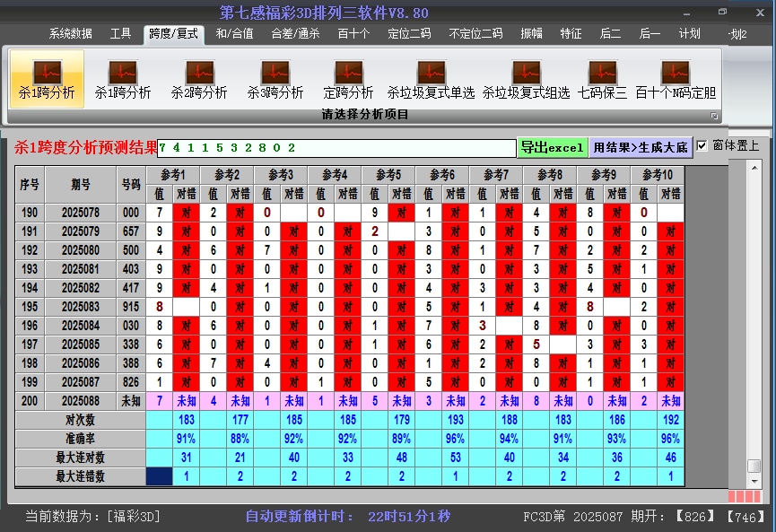Select the non-highlighted 杀1跨分析 icon
The width and height of the screenshot is (776, 532).
123,79
